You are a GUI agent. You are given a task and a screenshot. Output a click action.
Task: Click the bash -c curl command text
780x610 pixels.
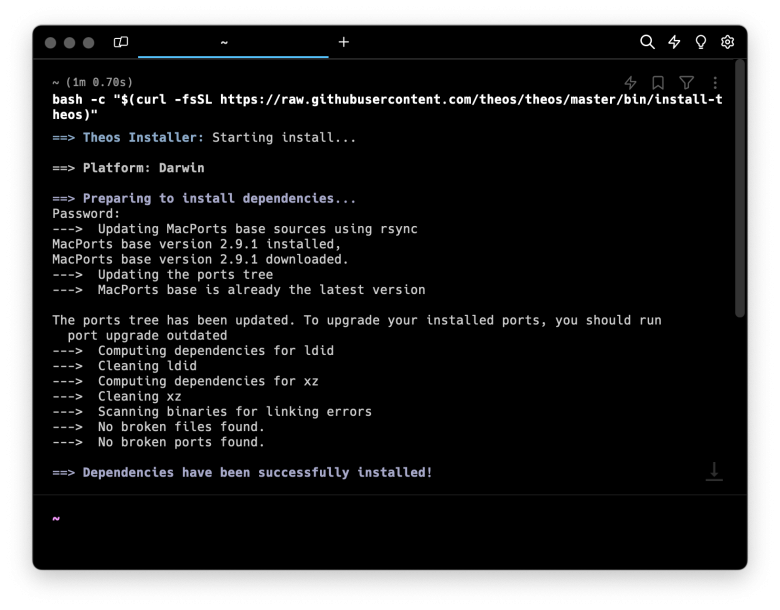tap(387, 107)
